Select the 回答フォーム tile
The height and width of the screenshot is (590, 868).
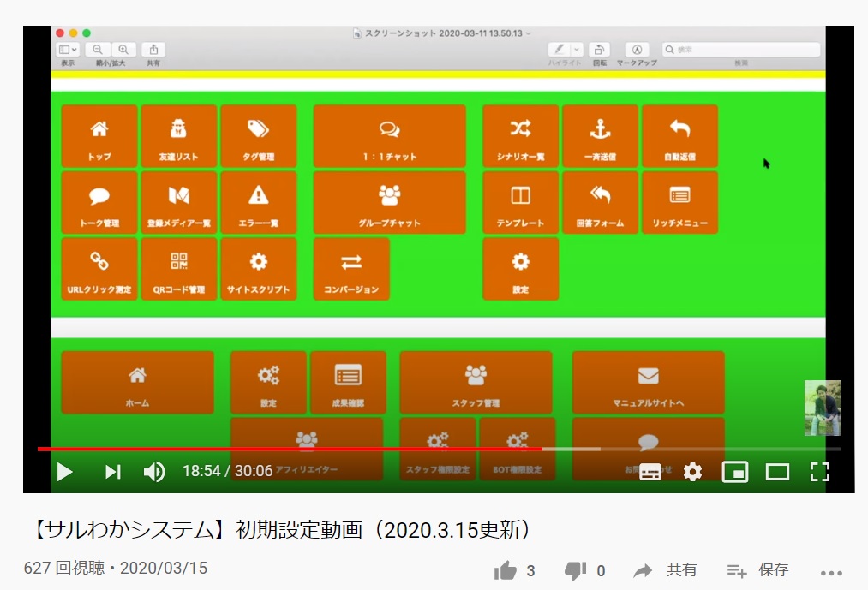tap(600, 203)
